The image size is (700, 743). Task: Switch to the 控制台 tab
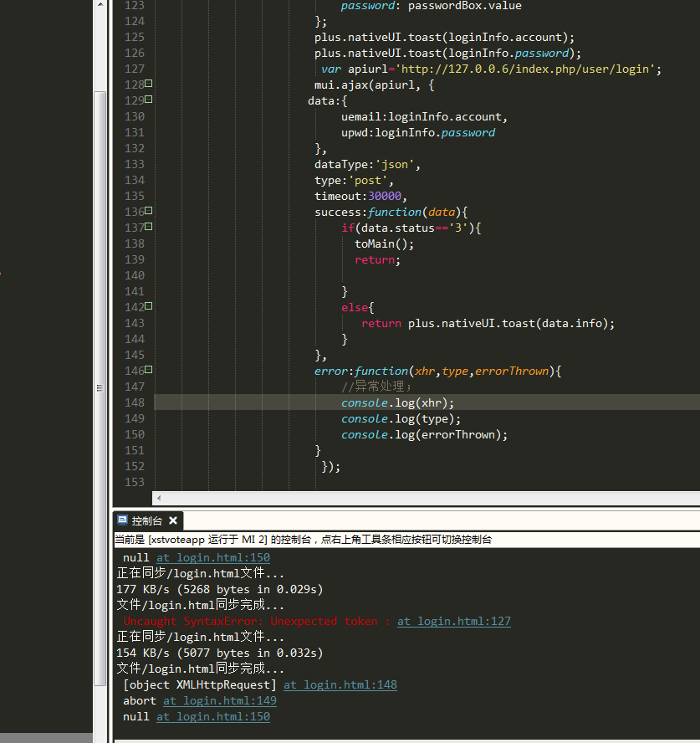click(x=148, y=520)
